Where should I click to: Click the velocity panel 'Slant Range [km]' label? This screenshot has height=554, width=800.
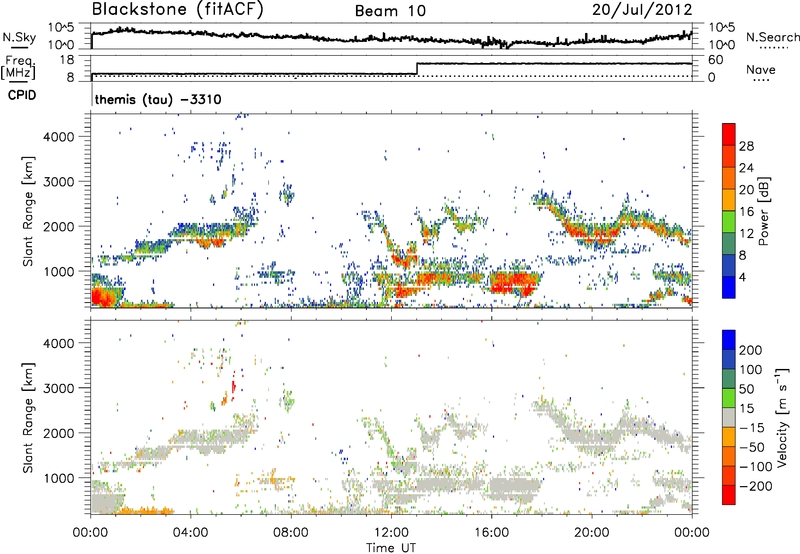pos(28,418)
